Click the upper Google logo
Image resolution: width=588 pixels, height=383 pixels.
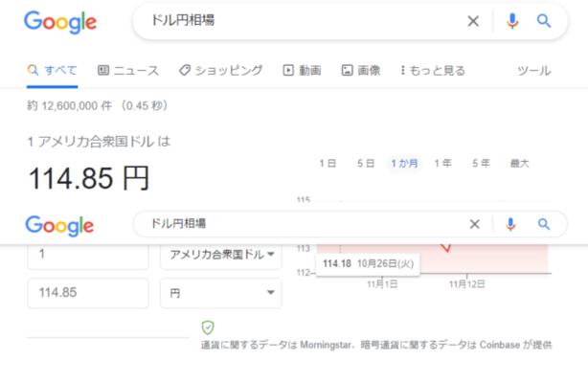(60, 22)
